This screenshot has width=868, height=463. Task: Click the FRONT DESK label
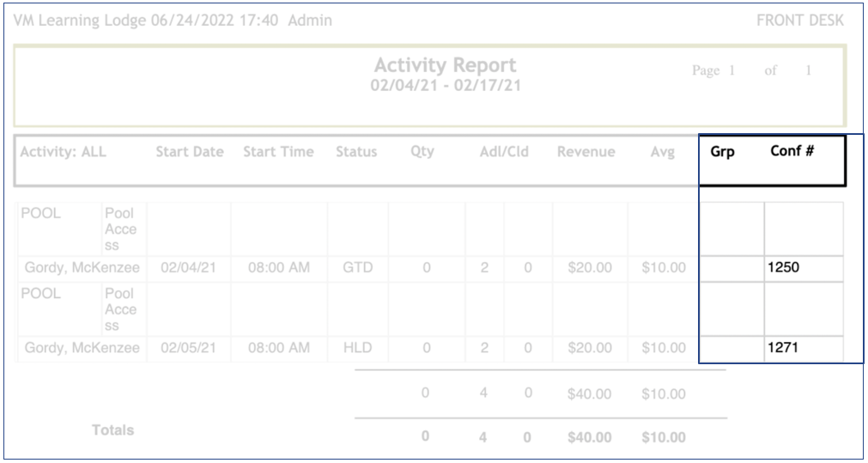coord(799,21)
